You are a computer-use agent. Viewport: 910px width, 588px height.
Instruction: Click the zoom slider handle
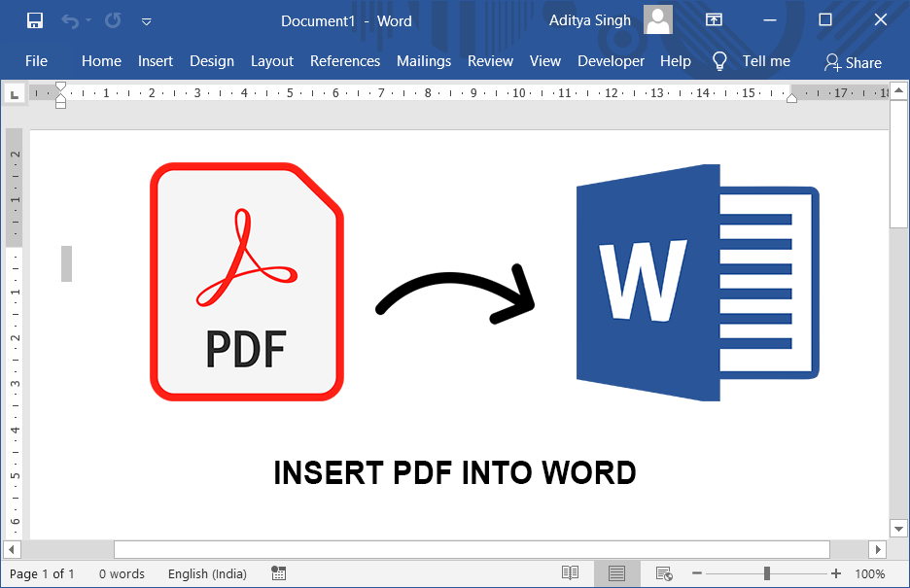767,573
